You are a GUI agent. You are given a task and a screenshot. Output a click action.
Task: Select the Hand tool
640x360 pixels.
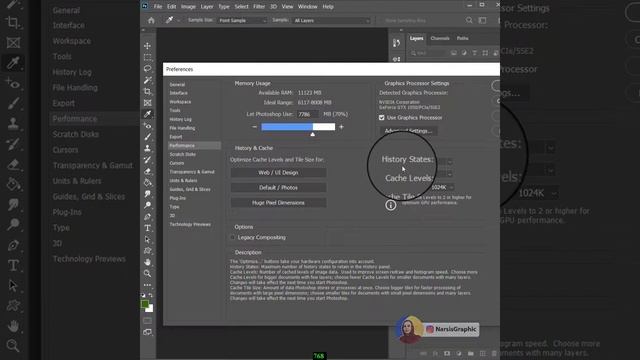click(x=147, y=262)
